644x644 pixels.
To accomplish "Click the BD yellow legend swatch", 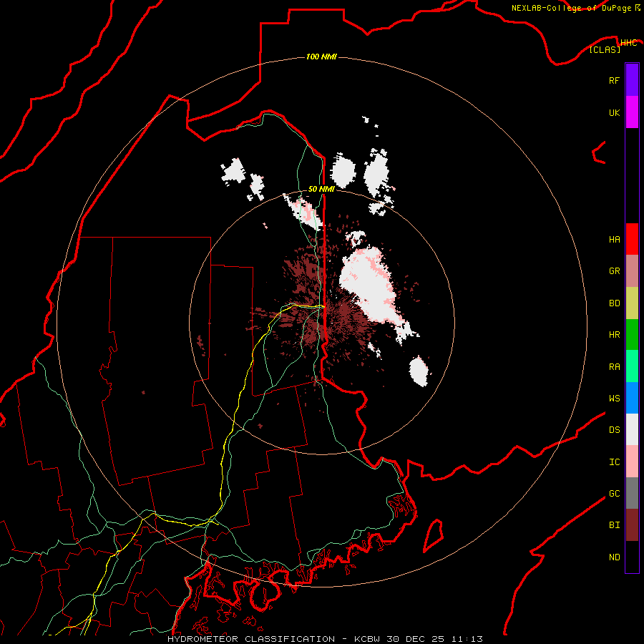I will coord(632,303).
